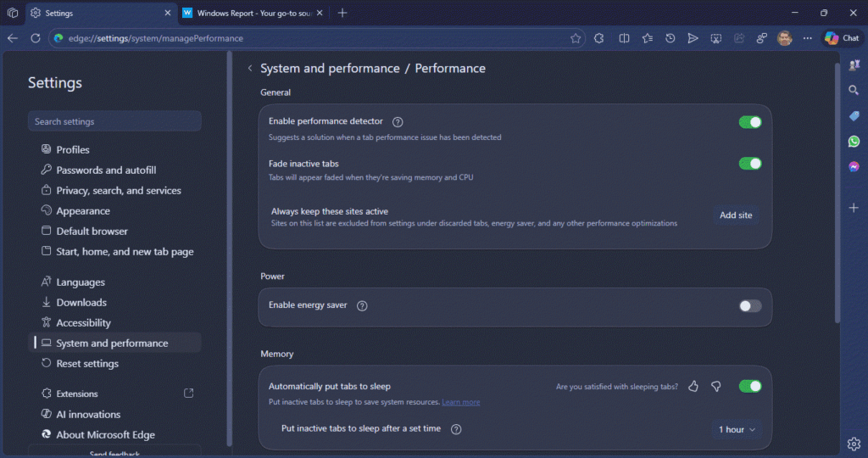Add this page to favorites star icon
This screenshot has width=868, height=458.
576,38
